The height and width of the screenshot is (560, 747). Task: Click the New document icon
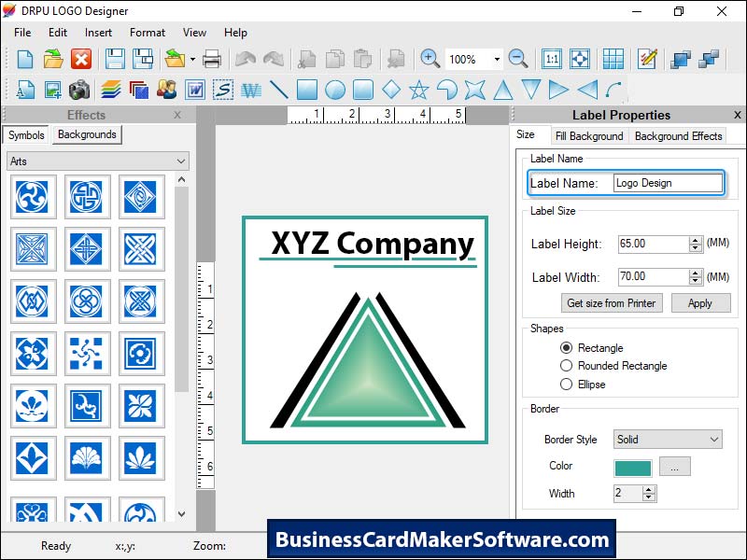(x=25, y=59)
